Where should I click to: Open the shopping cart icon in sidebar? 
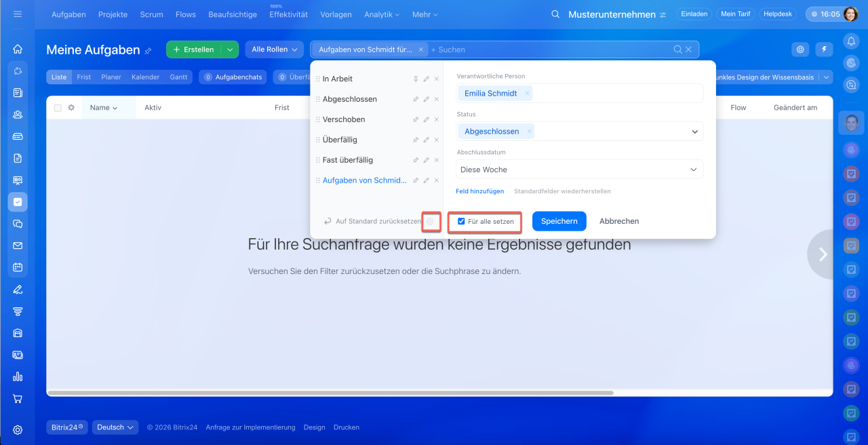coord(18,399)
